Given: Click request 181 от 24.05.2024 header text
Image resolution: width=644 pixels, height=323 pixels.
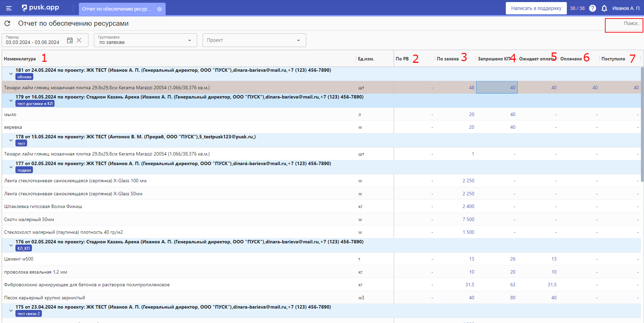Looking at the screenshot, I should click(173, 70).
